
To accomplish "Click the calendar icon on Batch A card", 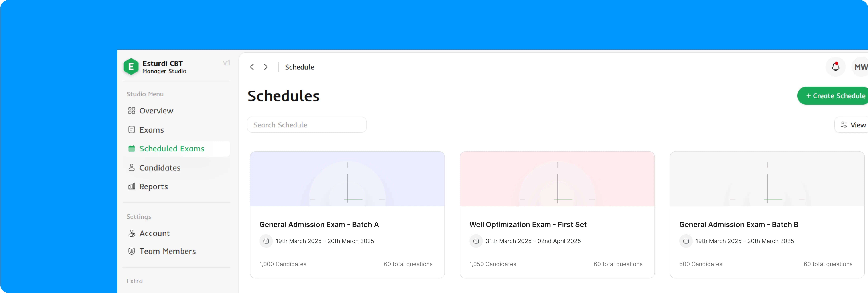I will [266, 241].
